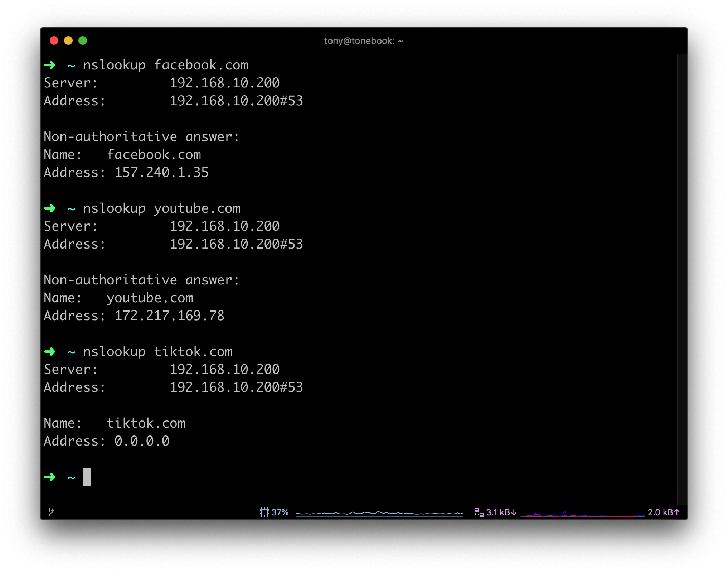
Task: Click the red close window button
Action: coord(54,40)
